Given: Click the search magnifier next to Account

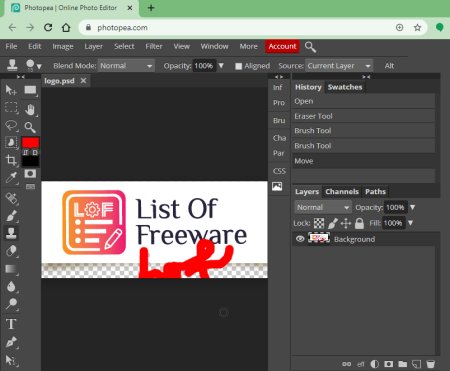Looking at the screenshot, I should [x=310, y=47].
